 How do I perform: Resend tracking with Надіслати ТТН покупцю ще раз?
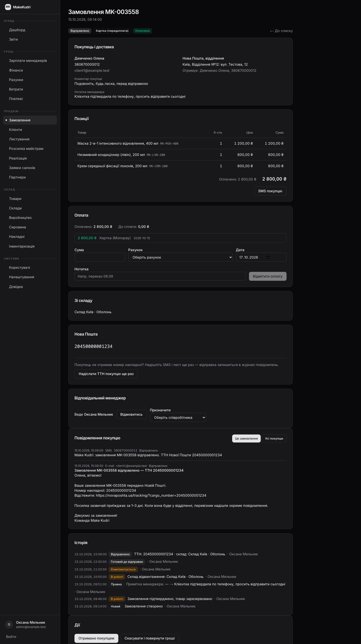[106, 374]
